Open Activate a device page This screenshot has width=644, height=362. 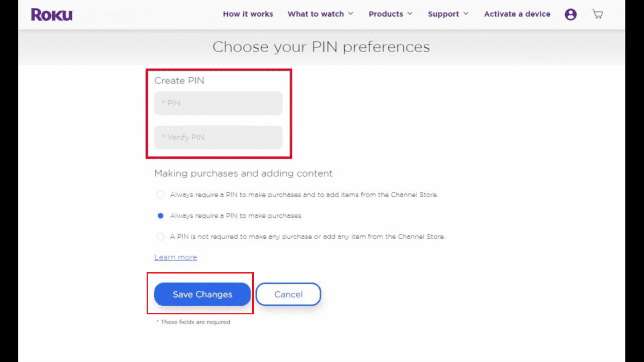[517, 14]
